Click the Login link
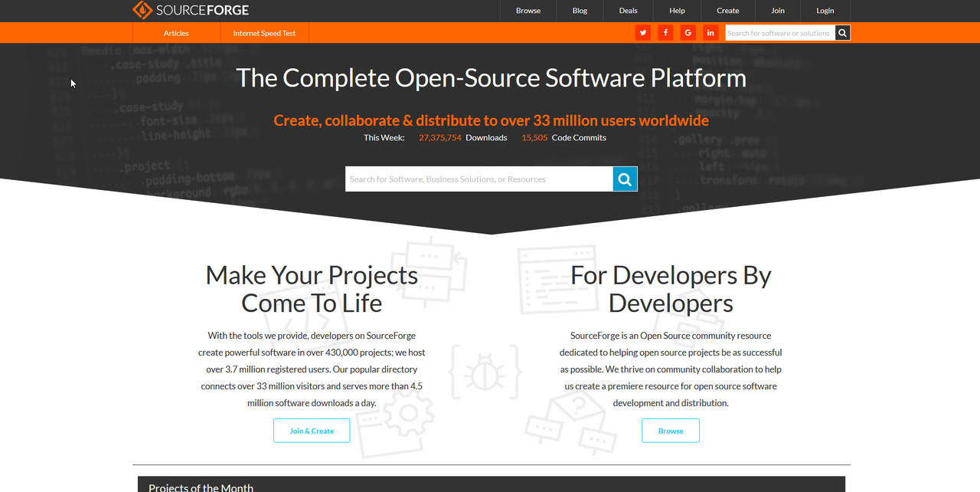This screenshot has height=492, width=980. tap(825, 11)
